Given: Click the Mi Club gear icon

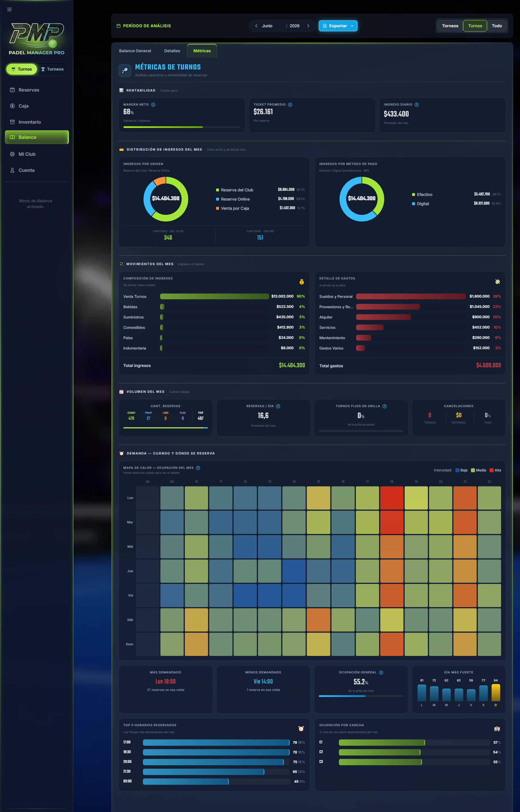Looking at the screenshot, I should pyautogui.click(x=12, y=154).
